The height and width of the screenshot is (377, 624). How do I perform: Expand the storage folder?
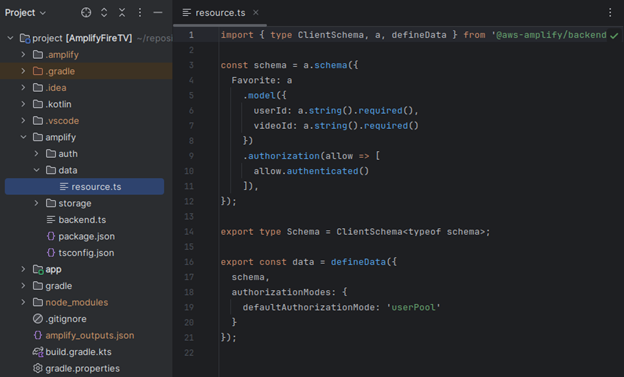(36, 203)
